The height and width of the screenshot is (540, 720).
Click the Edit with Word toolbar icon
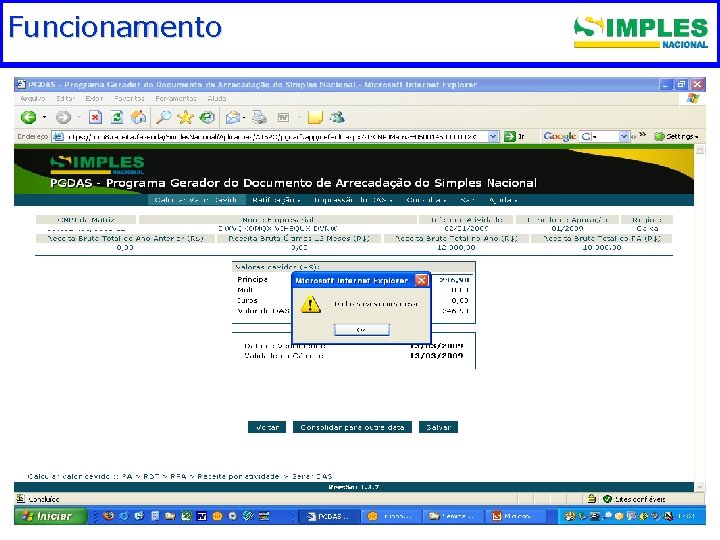284,118
